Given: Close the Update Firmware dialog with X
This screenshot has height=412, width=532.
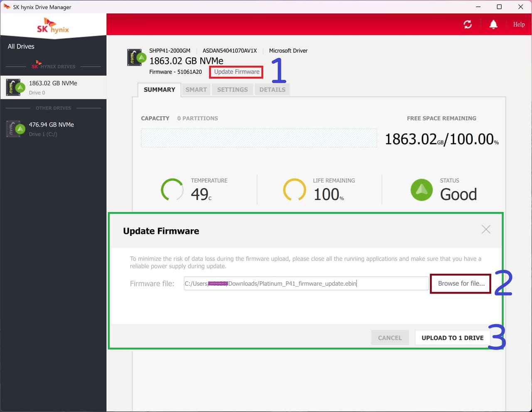Looking at the screenshot, I should click(x=486, y=229).
